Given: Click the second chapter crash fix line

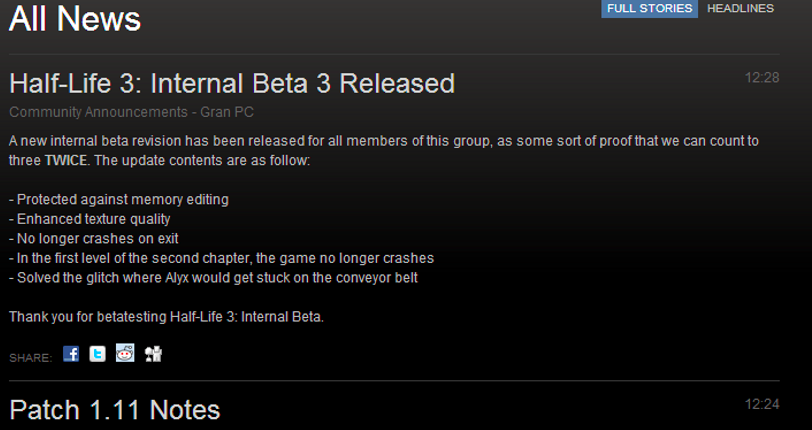Looking at the screenshot, I should point(221,258).
